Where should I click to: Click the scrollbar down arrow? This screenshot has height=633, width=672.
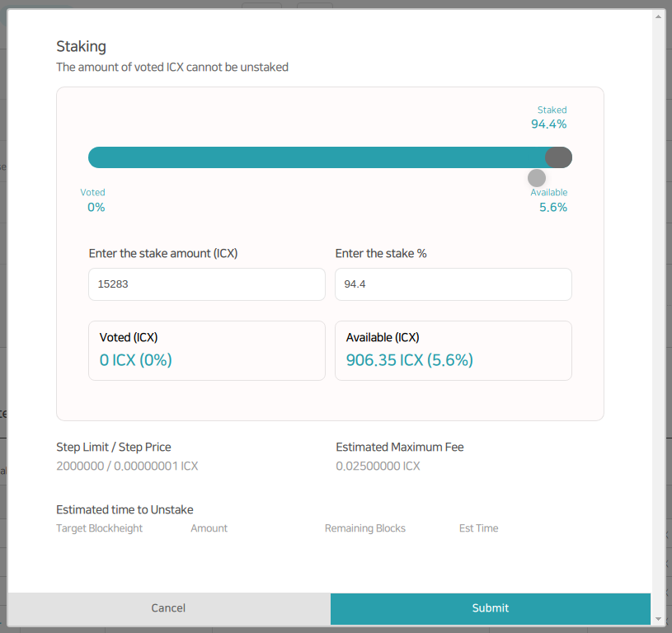[x=658, y=618]
